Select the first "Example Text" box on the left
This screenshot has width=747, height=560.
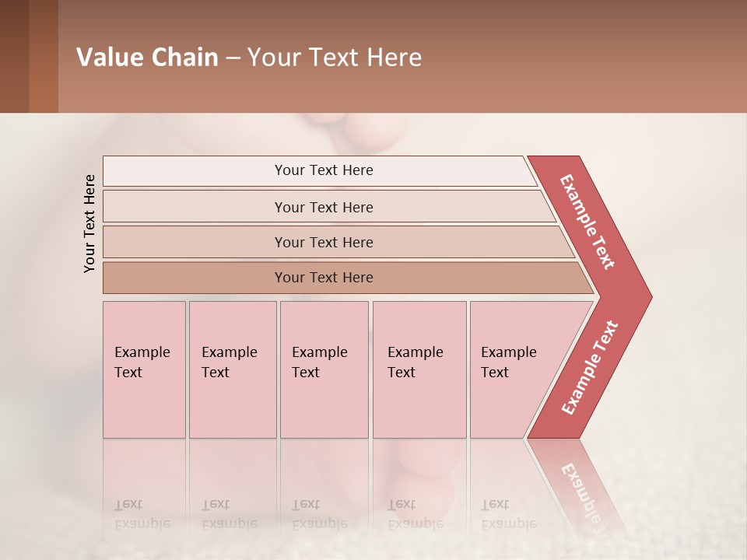coord(144,369)
